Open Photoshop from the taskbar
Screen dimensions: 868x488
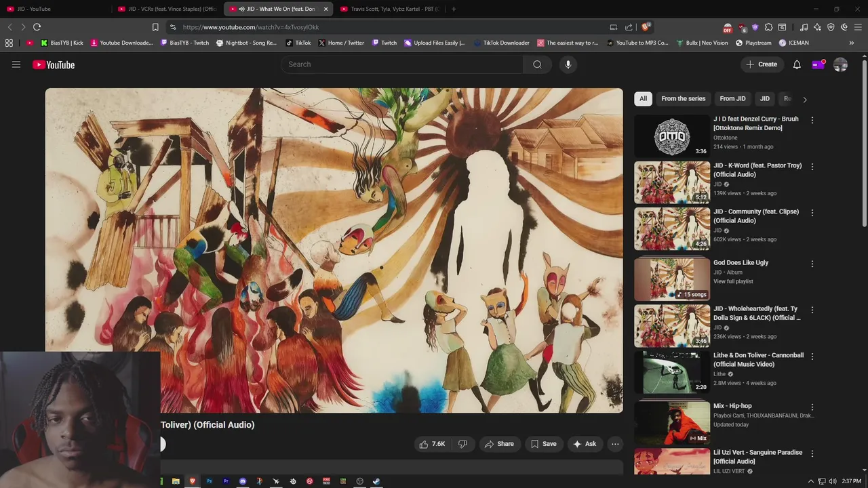tap(209, 481)
